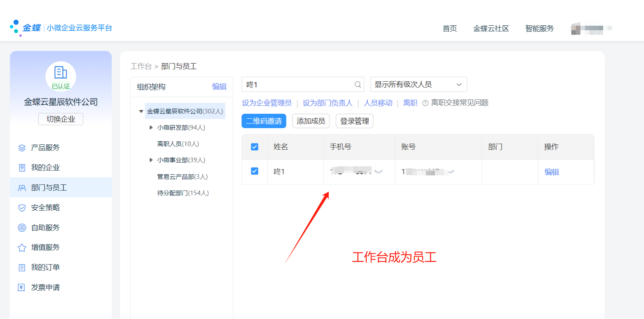Click company name 金蝶云星辰软件公司 in sidebar

[61, 102]
